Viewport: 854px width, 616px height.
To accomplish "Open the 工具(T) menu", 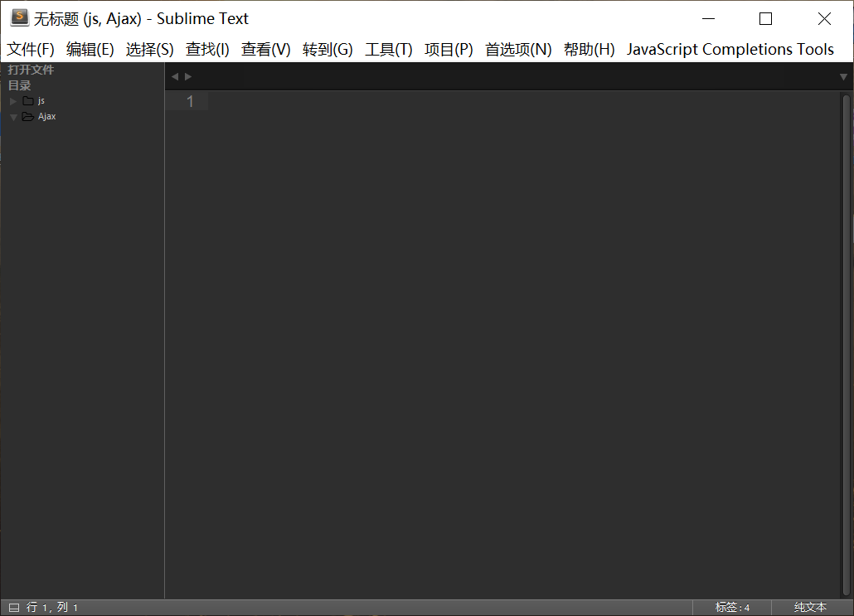I will pos(389,50).
